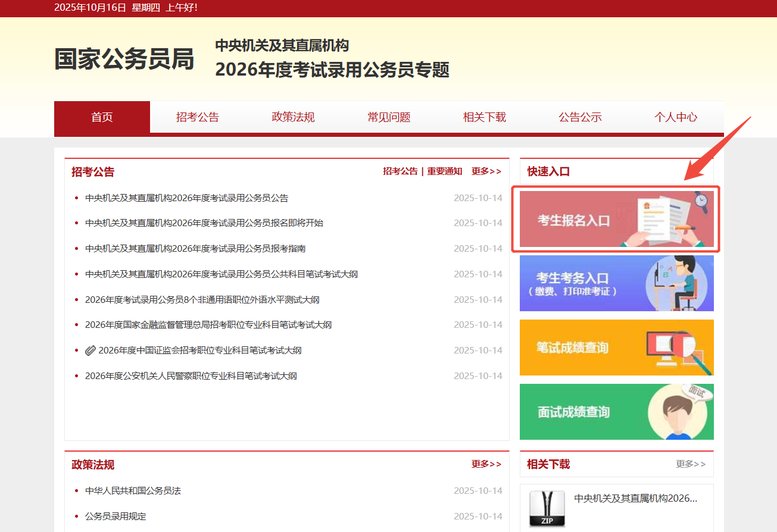Click the ZIP file download icon
Viewport: 777px width, 532px height.
(547, 509)
